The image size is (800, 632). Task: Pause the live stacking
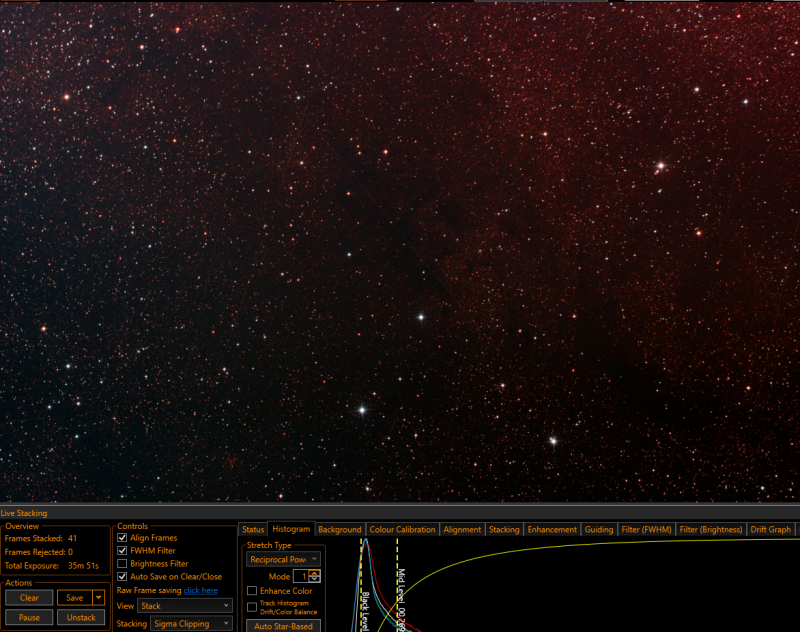[29, 617]
